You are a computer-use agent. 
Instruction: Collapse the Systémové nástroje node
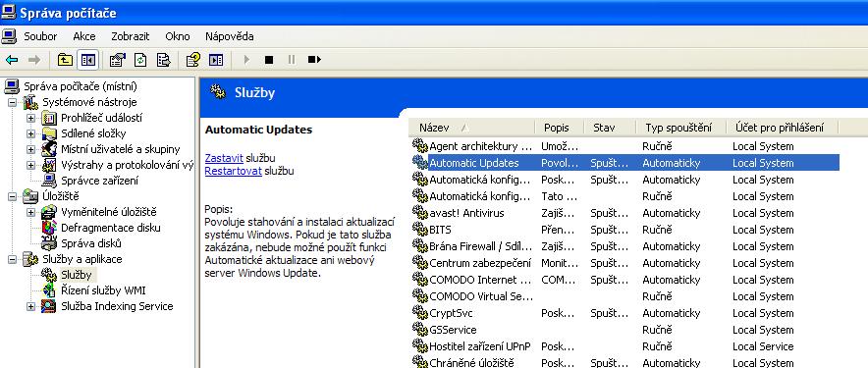[12, 102]
